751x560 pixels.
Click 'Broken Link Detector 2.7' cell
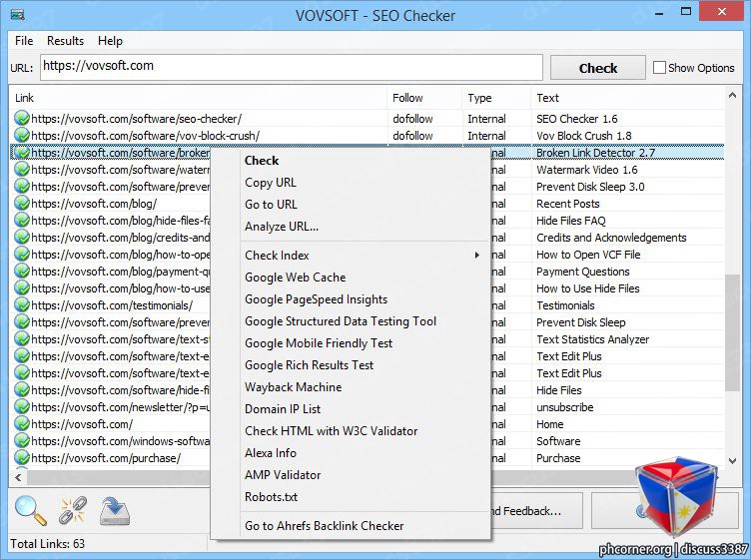(x=595, y=153)
